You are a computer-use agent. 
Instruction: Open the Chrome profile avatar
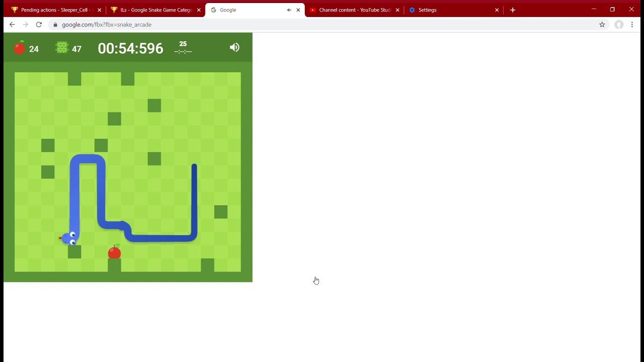coord(619,25)
